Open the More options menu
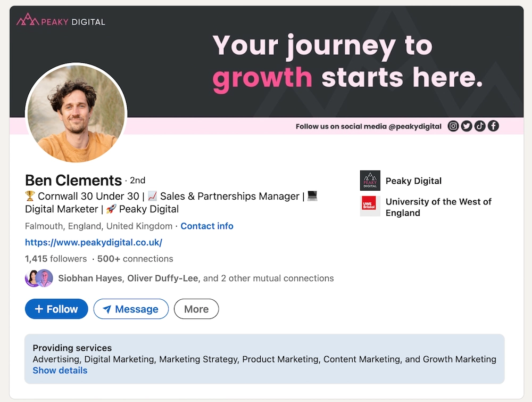 [x=196, y=309]
